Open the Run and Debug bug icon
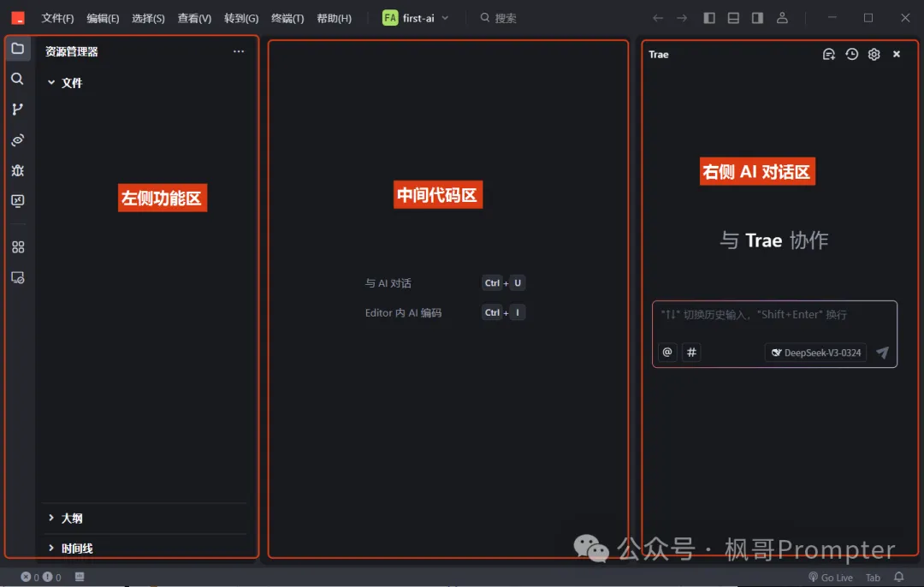 pos(18,171)
